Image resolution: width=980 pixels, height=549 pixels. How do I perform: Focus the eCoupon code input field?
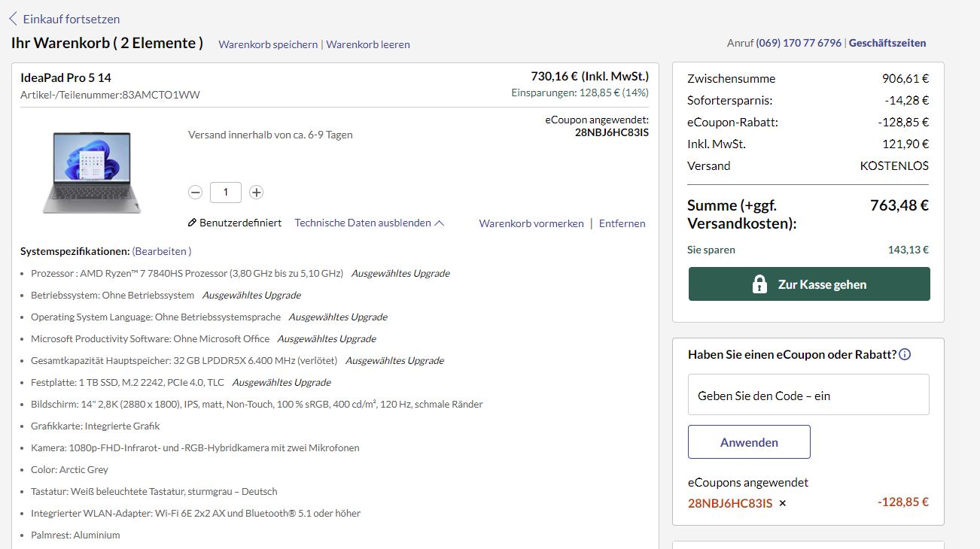(808, 395)
